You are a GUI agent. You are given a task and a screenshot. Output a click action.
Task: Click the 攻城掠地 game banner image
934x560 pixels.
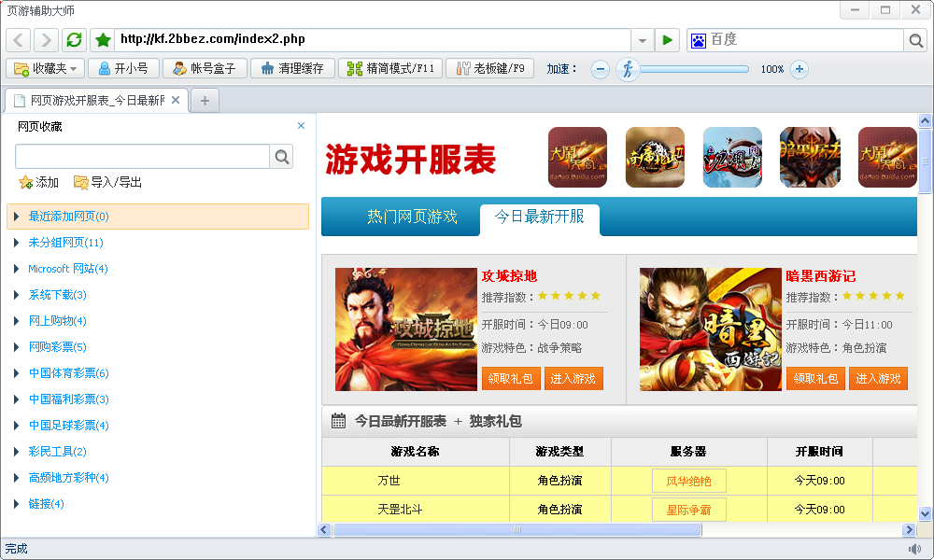(406, 329)
